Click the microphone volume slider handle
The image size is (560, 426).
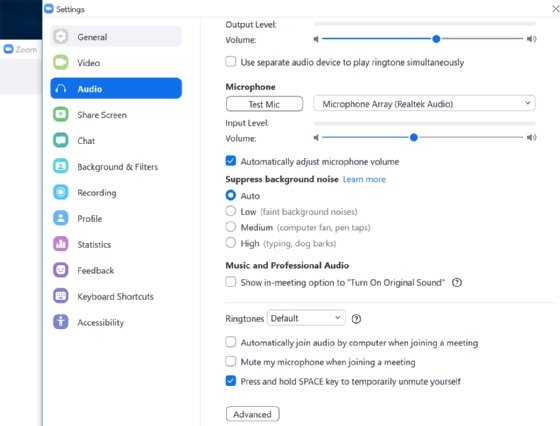pyautogui.click(x=414, y=137)
